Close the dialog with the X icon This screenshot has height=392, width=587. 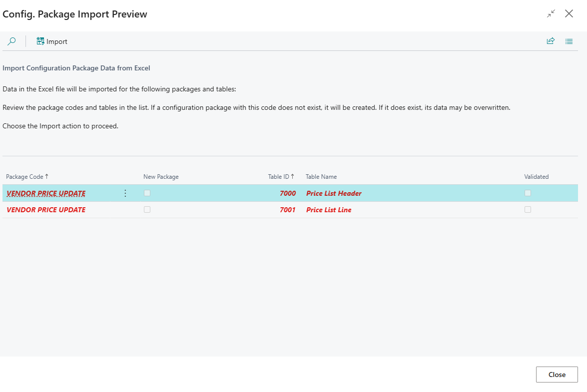569,14
